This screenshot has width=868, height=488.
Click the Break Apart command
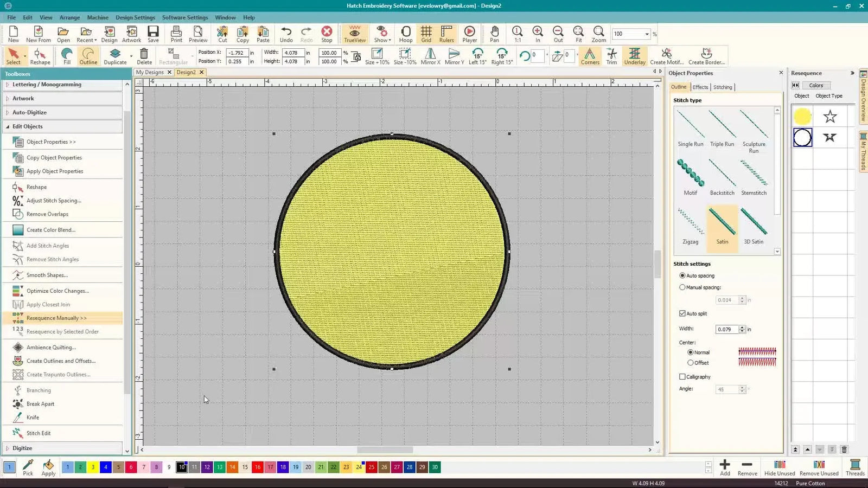[x=40, y=403]
